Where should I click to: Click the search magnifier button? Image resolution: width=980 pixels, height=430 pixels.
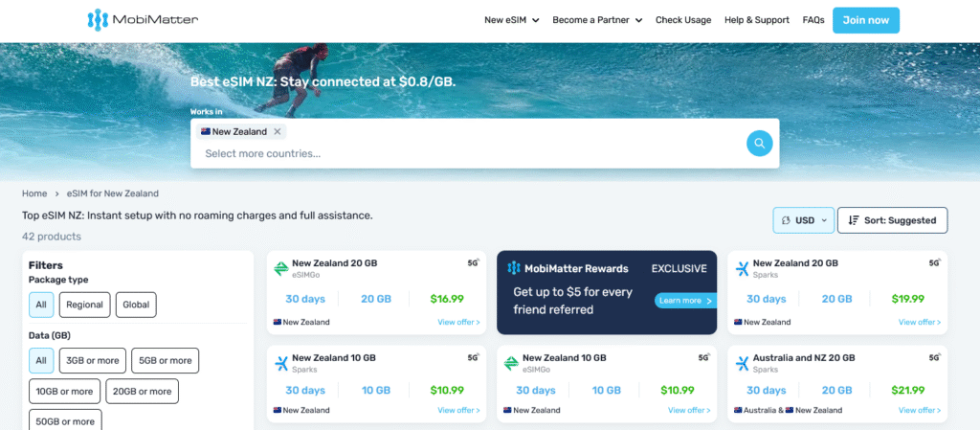pos(759,143)
